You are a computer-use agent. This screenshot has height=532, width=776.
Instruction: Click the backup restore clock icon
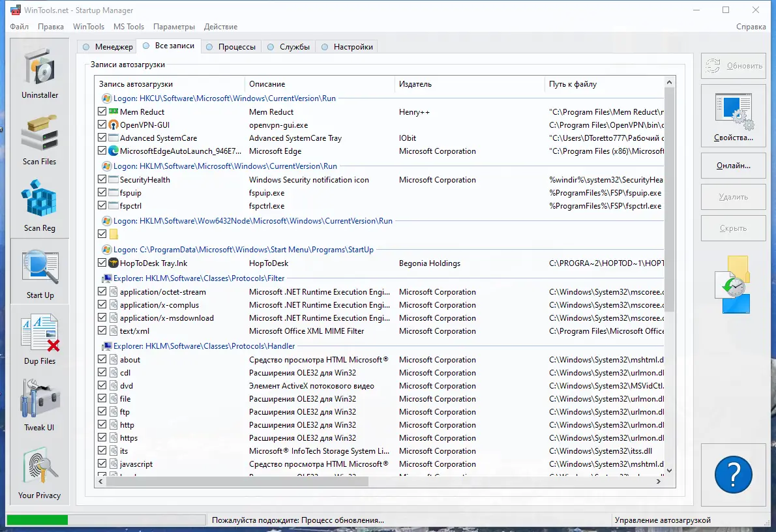point(733,285)
